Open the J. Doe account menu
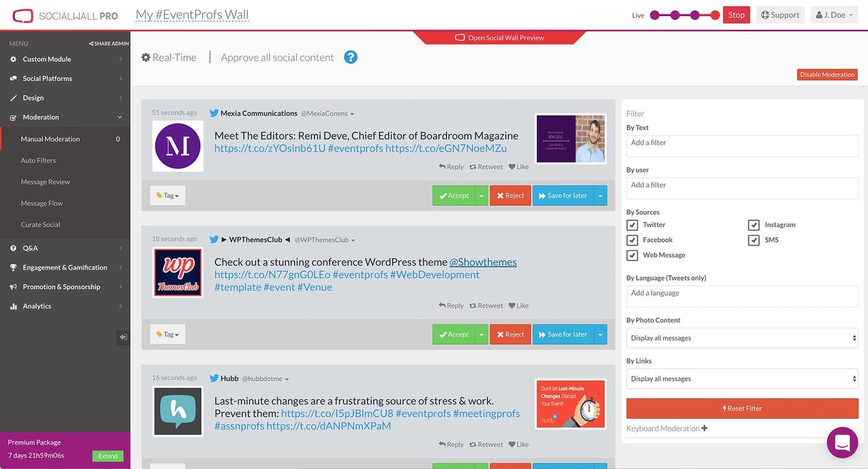Viewport: 868px width, 469px height. pos(833,15)
